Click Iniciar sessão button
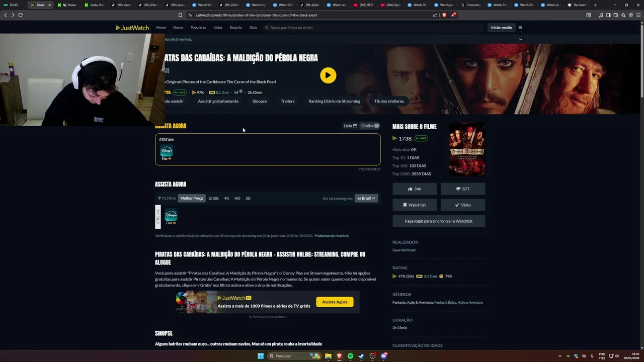 point(501,28)
